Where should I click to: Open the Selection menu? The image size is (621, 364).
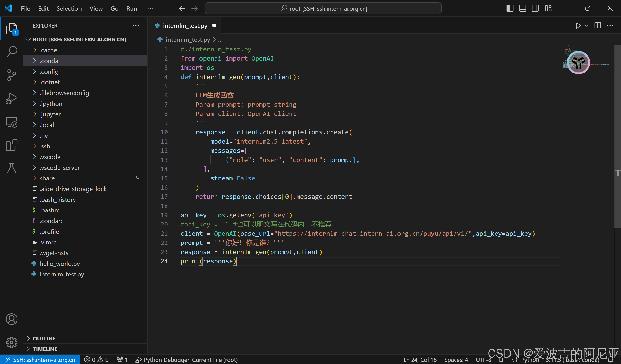click(x=69, y=8)
